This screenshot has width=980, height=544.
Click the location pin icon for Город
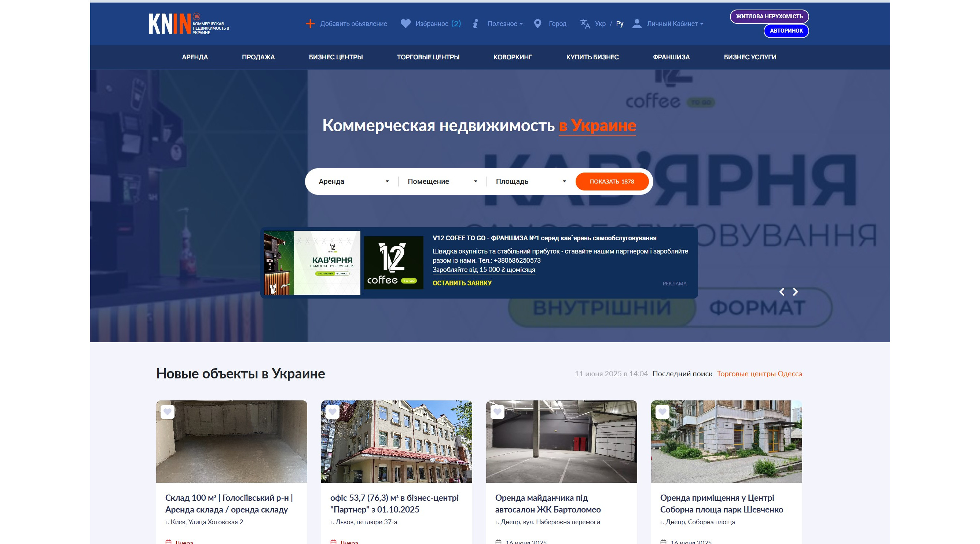537,23
